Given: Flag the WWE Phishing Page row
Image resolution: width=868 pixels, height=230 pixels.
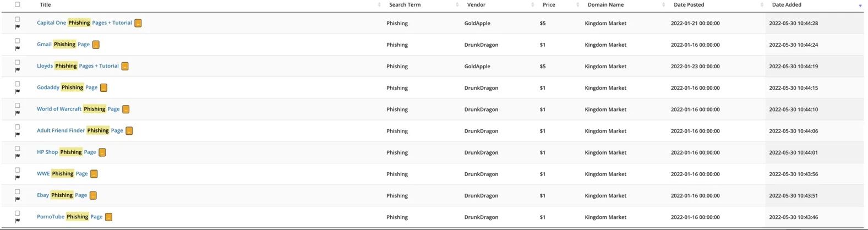Looking at the screenshot, I should [18, 178].
